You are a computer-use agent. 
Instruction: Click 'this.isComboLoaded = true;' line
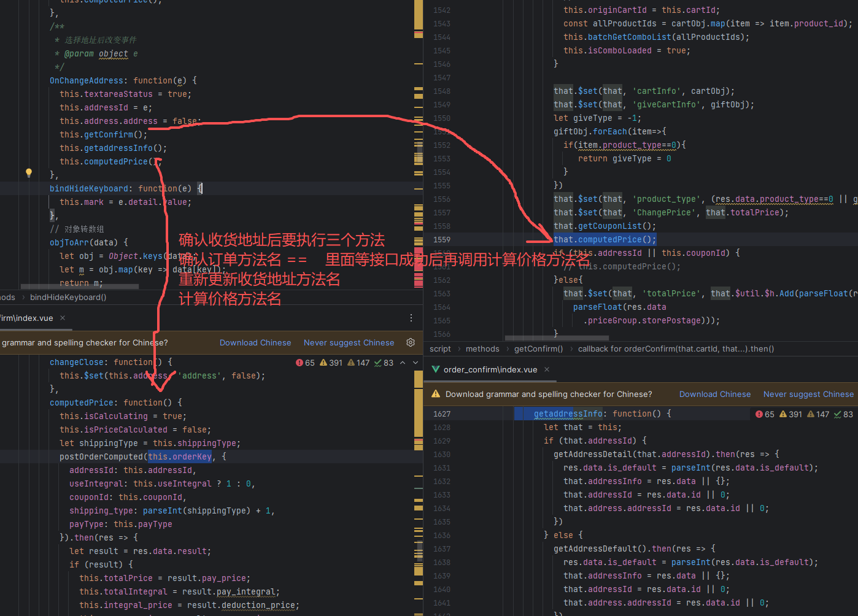click(627, 50)
